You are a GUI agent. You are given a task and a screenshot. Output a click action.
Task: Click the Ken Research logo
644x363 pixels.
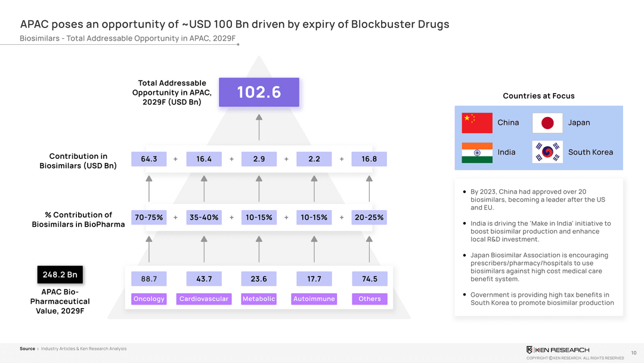click(558, 350)
